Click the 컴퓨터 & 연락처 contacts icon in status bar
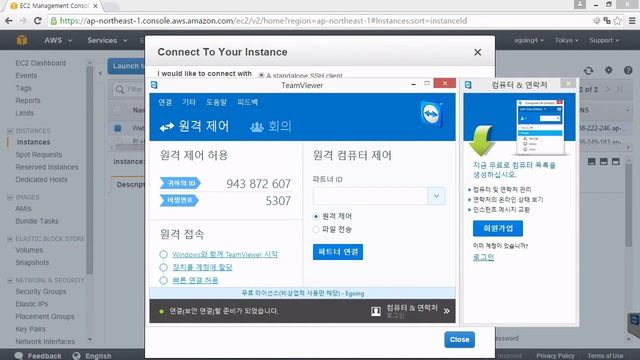Viewport: 640px width, 360px height. [x=376, y=311]
